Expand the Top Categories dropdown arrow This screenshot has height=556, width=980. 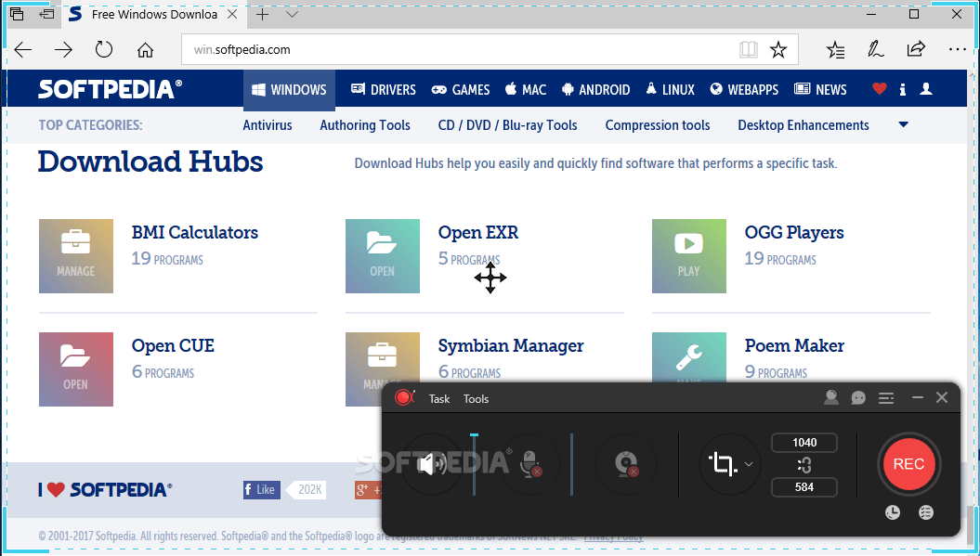(902, 124)
